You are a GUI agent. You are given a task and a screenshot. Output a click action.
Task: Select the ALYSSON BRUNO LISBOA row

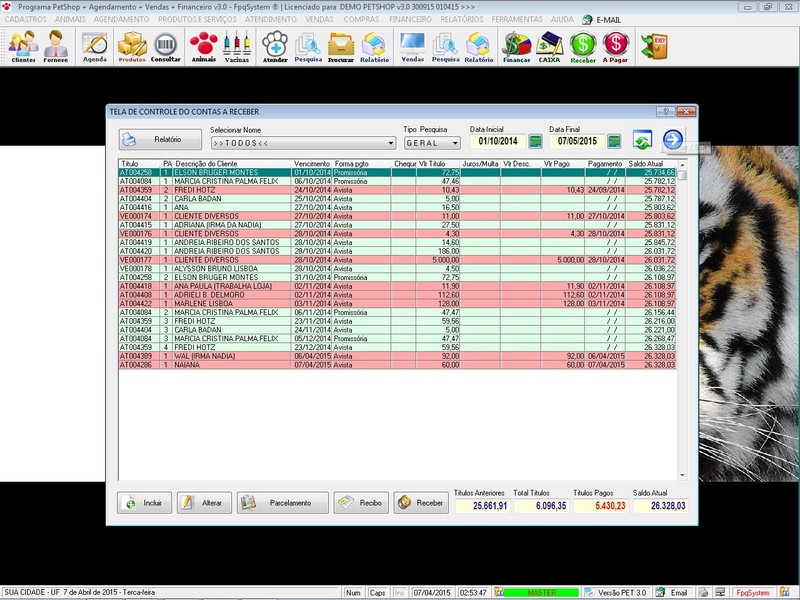[397, 268]
